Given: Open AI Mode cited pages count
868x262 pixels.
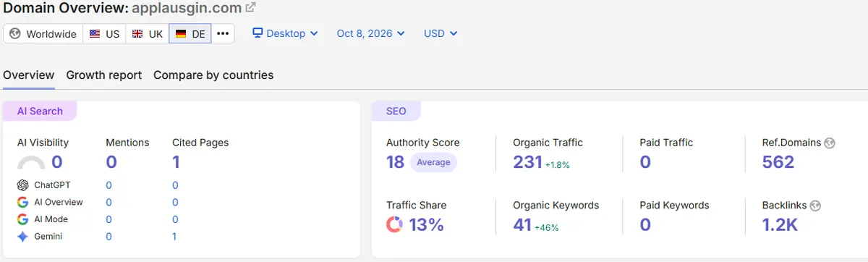Looking at the screenshot, I should coord(175,219).
